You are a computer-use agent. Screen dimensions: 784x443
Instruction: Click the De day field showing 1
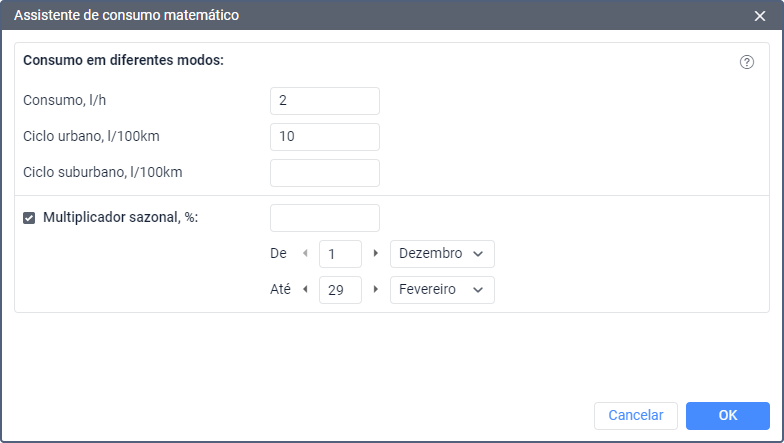[340, 254]
